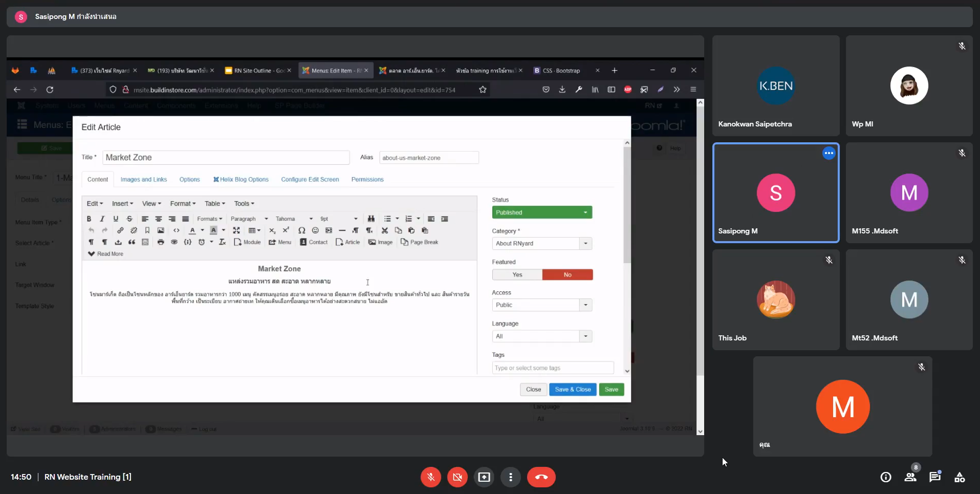Open the Category About RNyard dropdown

coord(542,244)
